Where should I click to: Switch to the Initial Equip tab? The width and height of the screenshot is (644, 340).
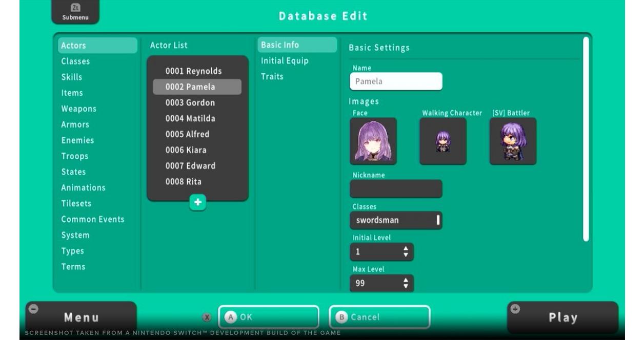point(285,60)
